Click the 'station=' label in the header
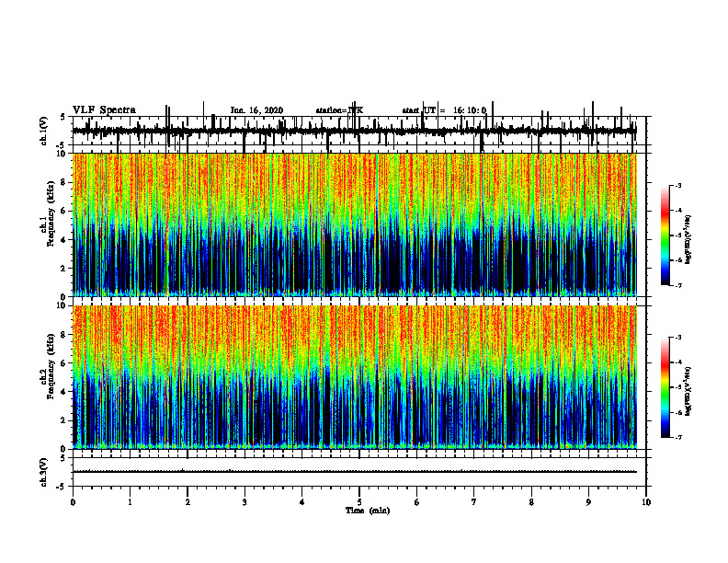728x563 pixels. tap(332, 110)
